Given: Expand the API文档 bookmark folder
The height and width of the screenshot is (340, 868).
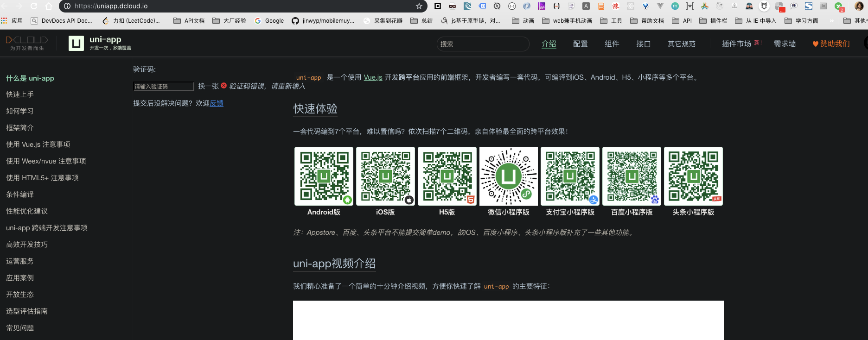Looking at the screenshot, I should [189, 21].
